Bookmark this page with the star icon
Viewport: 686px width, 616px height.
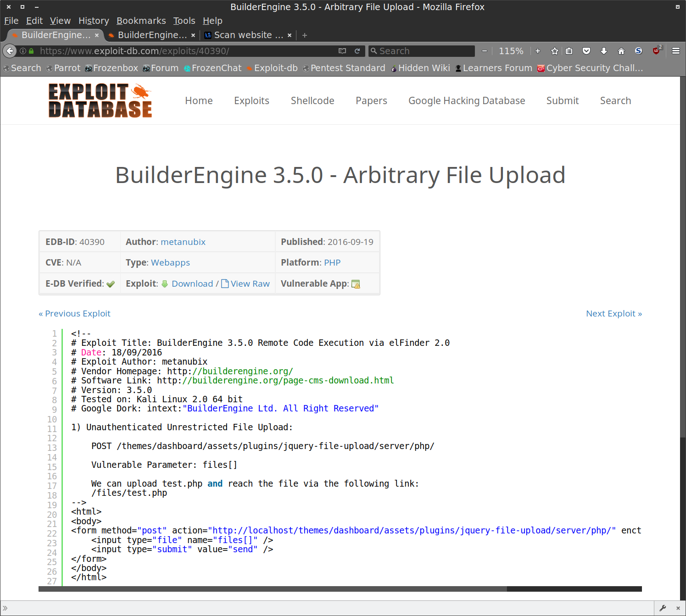[555, 51]
